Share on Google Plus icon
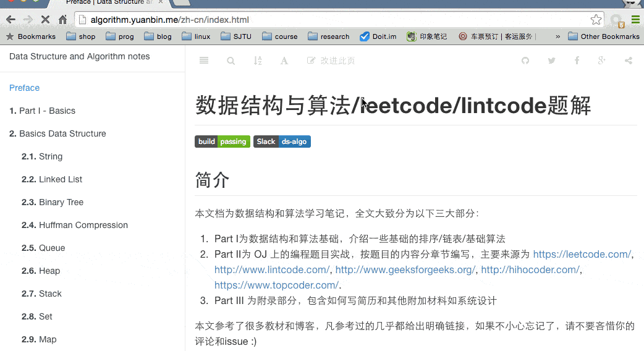Viewport: 644px width, 351px height. [602, 61]
